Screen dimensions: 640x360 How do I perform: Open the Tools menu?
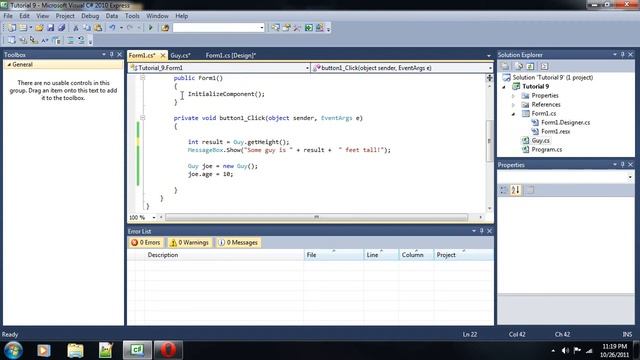pos(132,16)
